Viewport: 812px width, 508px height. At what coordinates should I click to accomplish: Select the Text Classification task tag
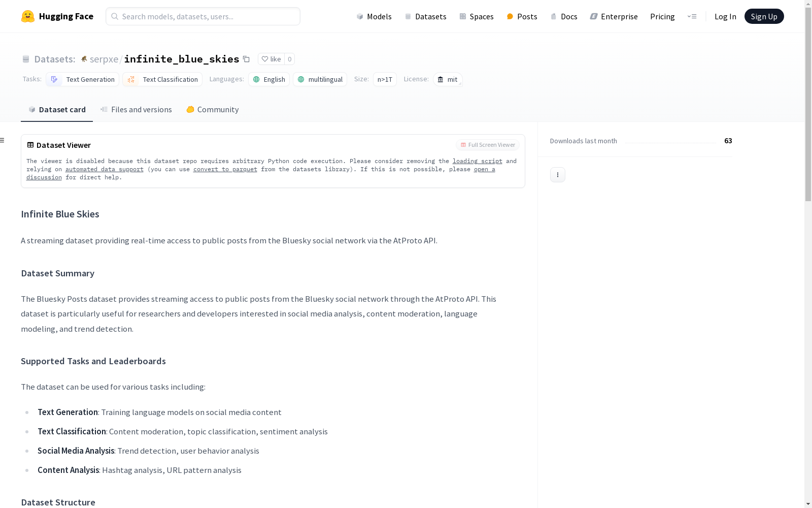[x=162, y=79]
